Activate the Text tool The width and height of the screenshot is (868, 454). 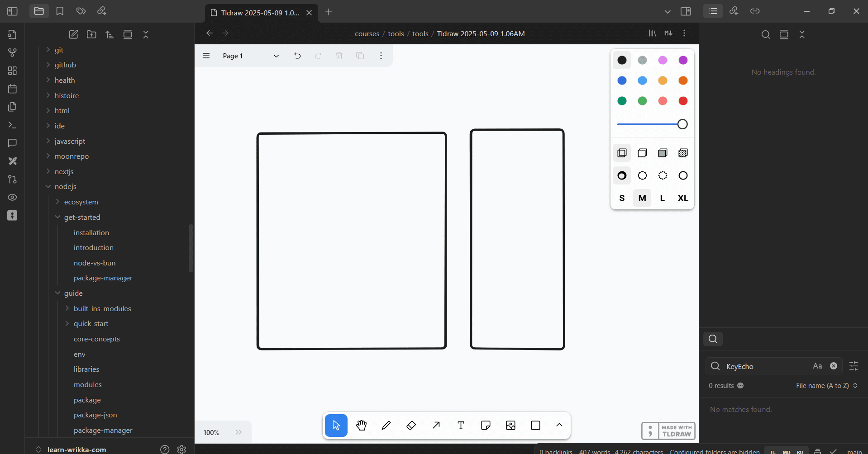pyautogui.click(x=461, y=426)
